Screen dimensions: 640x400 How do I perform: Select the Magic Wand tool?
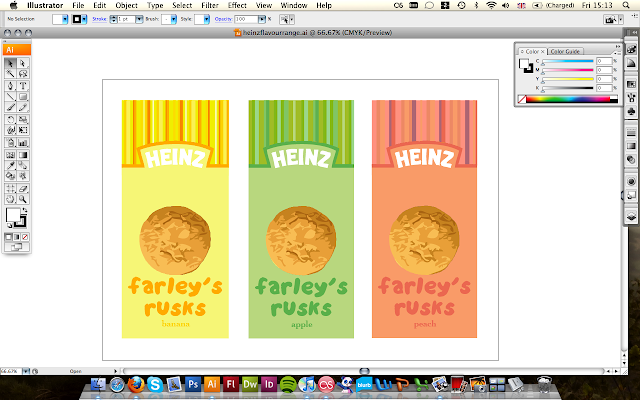point(11,74)
